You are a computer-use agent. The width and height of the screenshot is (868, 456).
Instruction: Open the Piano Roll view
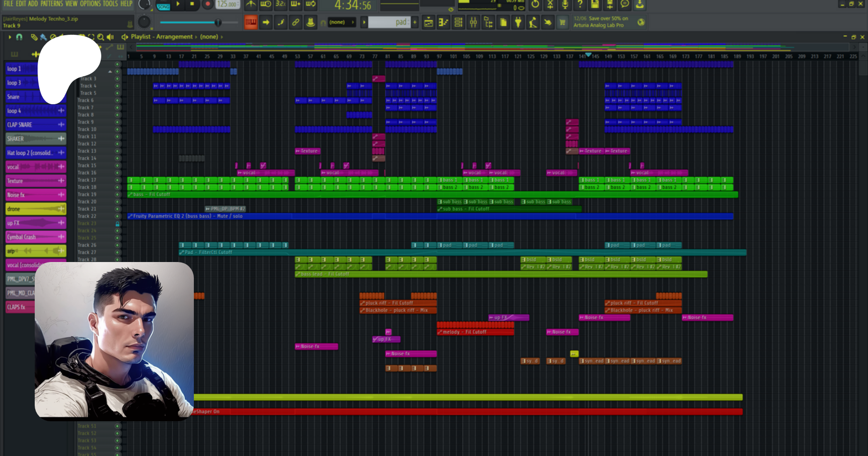pyautogui.click(x=443, y=22)
